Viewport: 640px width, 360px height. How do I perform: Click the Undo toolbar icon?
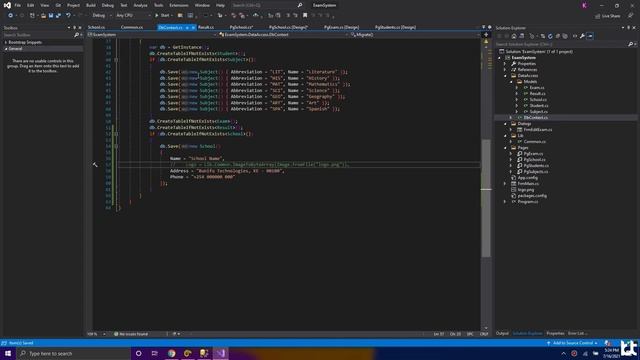68,16
